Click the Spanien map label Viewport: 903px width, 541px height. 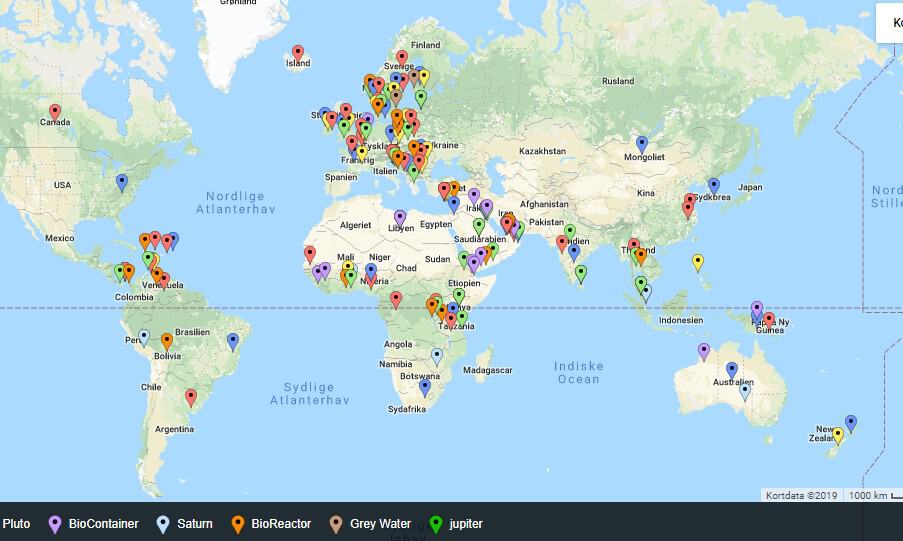[341, 177]
